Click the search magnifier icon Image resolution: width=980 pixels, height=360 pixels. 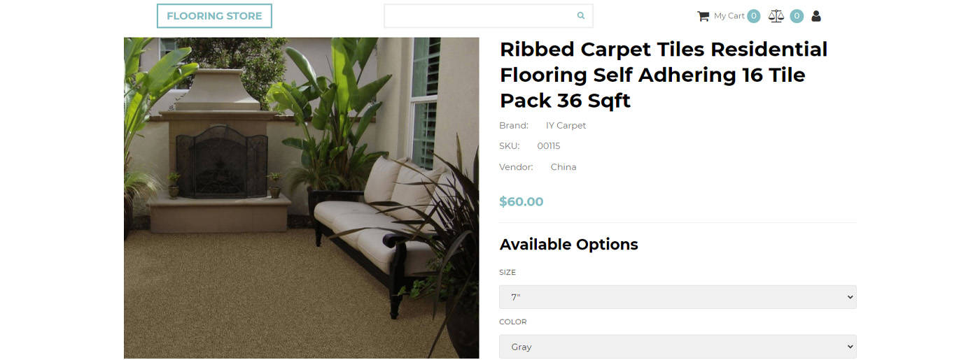click(581, 15)
